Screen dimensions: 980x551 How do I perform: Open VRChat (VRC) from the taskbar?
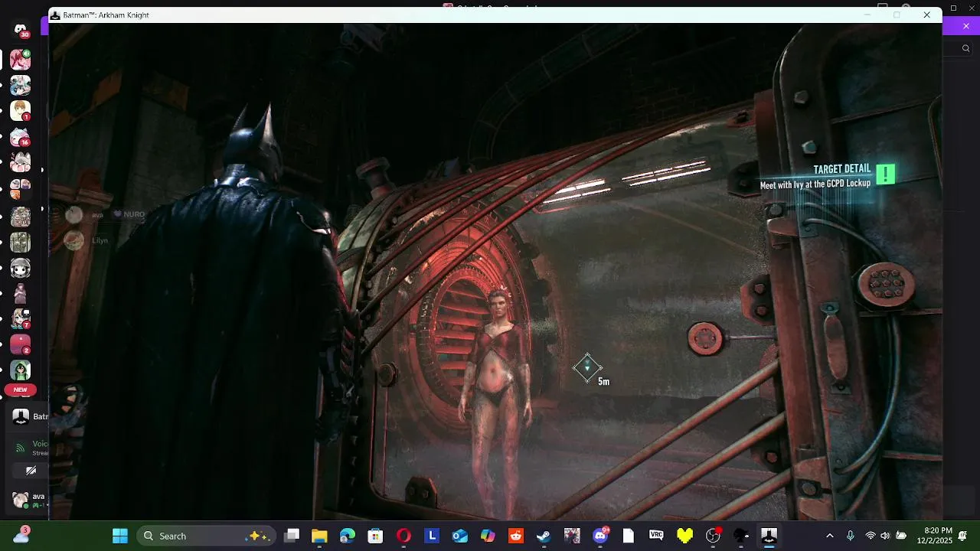tap(656, 536)
